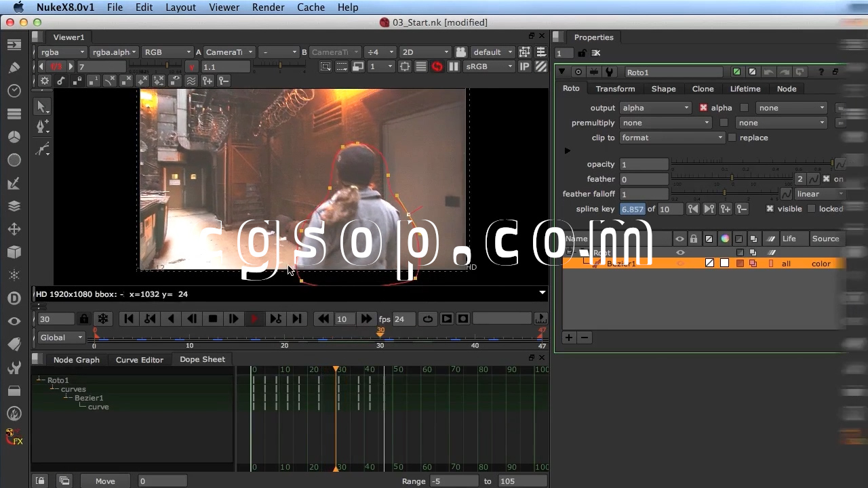Toggle visibility eye for Root layer
The width and height of the screenshot is (868, 488).
[x=680, y=253]
